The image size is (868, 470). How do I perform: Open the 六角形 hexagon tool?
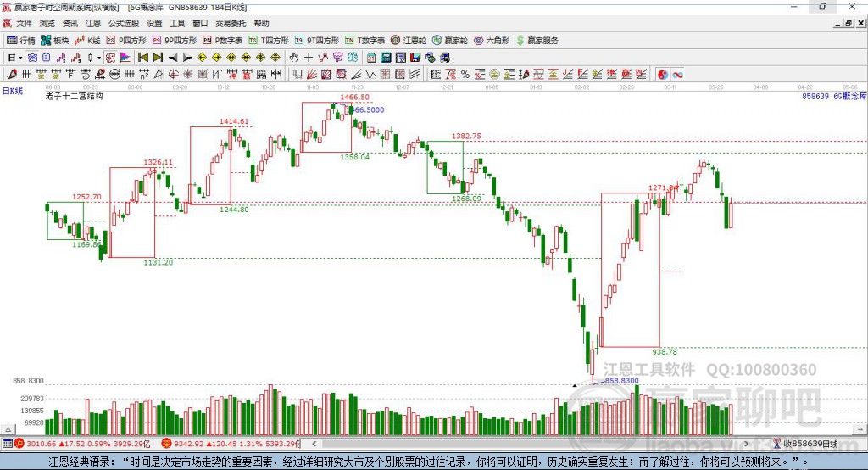[492, 41]
